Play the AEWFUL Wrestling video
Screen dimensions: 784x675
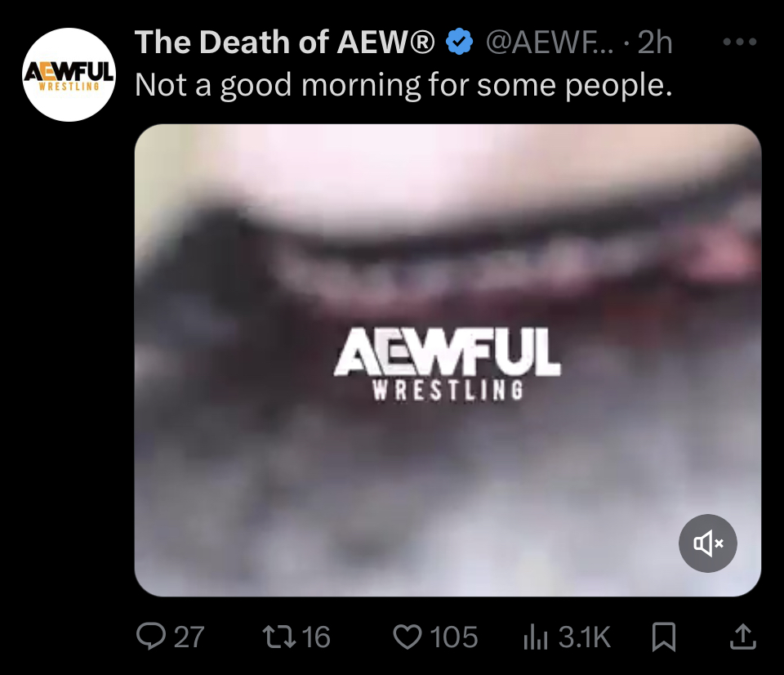point(448,360)
